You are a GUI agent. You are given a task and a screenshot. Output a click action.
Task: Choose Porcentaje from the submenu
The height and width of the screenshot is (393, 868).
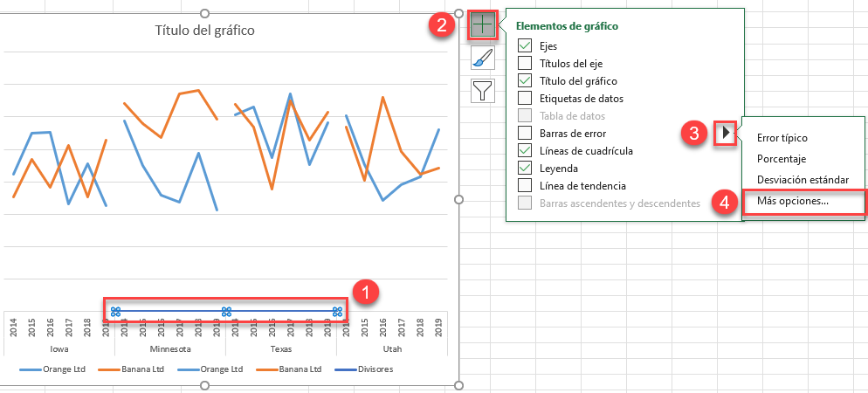pos(781,159)
